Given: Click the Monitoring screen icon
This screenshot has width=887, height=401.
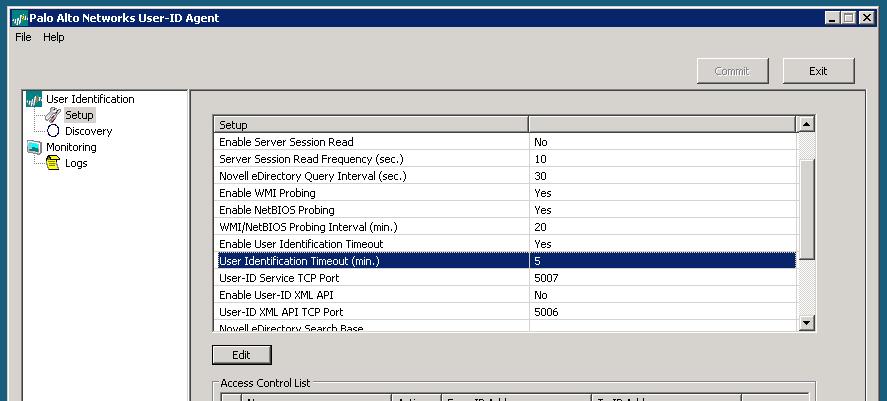Looking at the screenshot, I should (34, 147).
